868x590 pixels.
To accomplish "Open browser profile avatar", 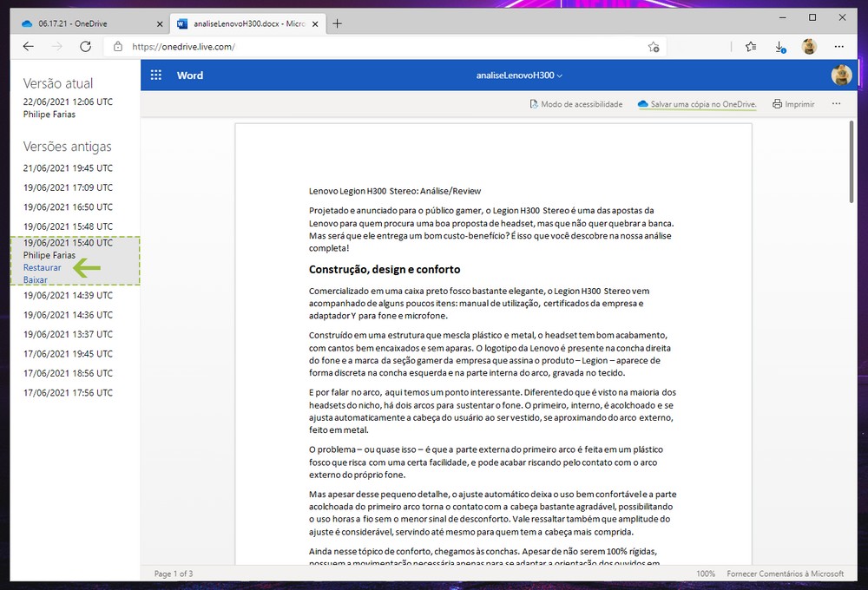I will pyautogui.click(x=809, y=47).
